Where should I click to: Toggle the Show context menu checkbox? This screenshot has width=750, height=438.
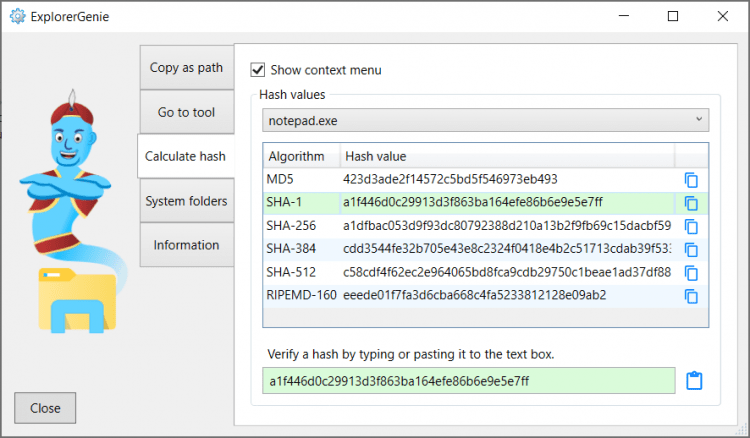(x=258, y=70)
